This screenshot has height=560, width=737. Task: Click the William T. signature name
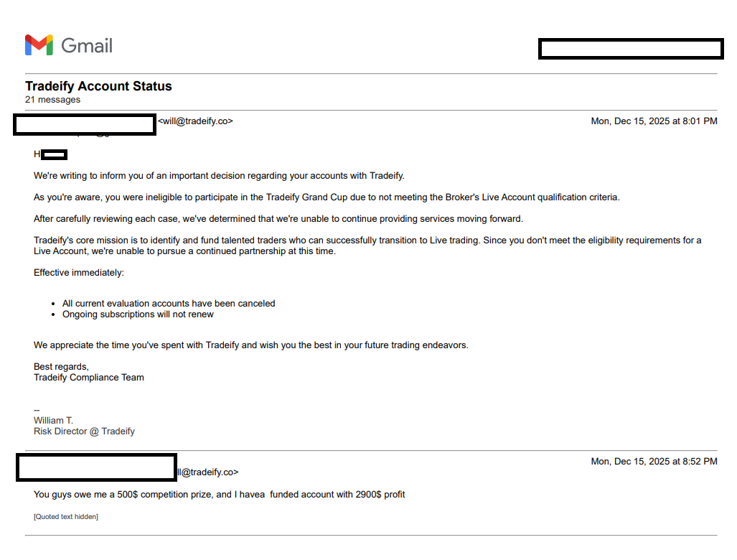point(54,420)
